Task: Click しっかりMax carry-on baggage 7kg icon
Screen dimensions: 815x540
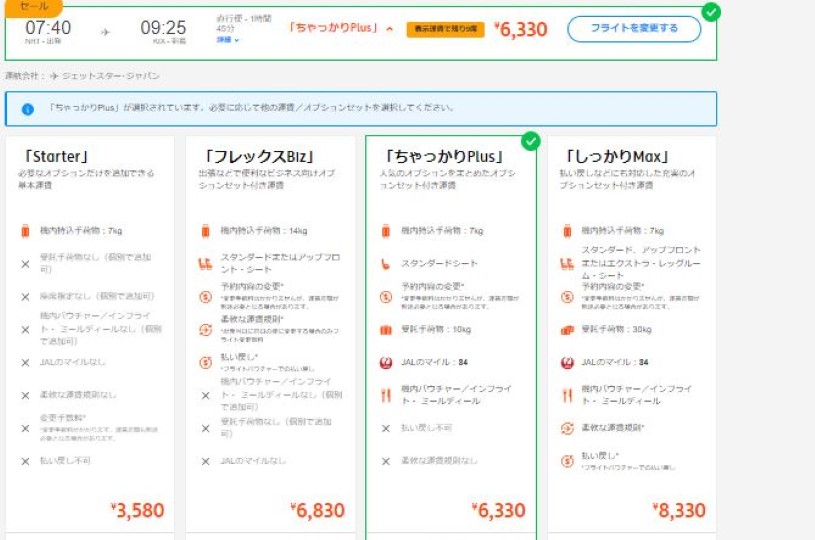Action: (x=567, y=231)
